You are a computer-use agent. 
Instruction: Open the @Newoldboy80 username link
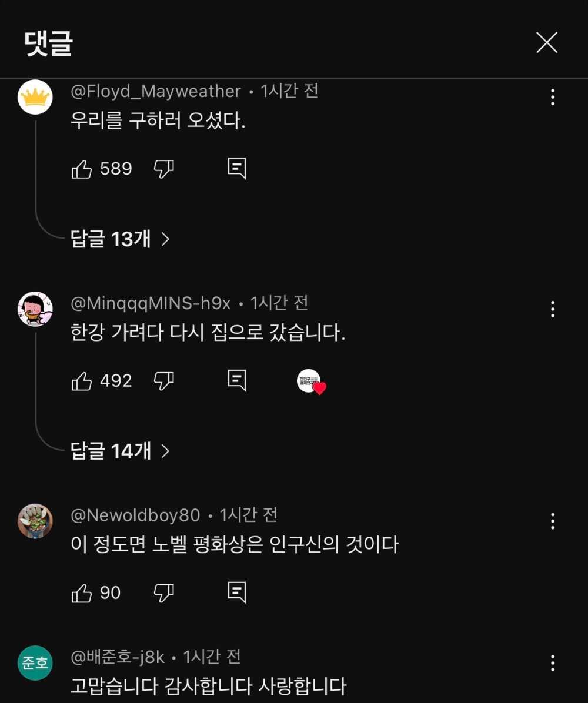(x=135, y=515)
